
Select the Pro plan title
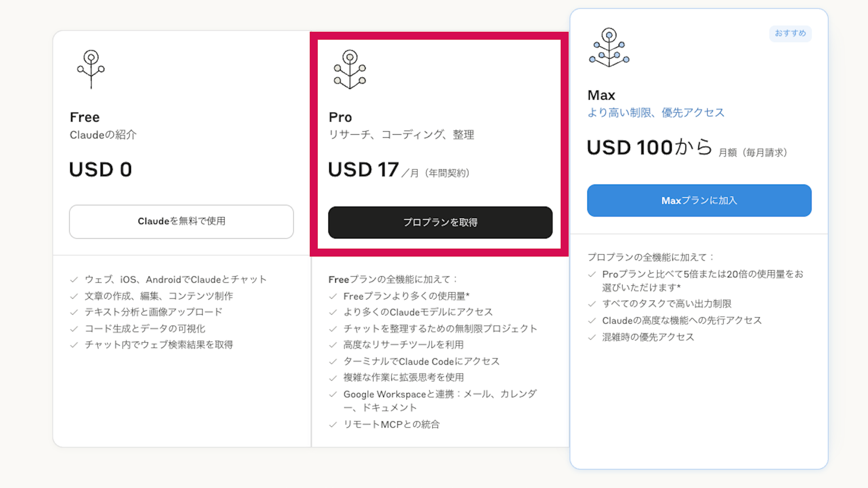340,117
